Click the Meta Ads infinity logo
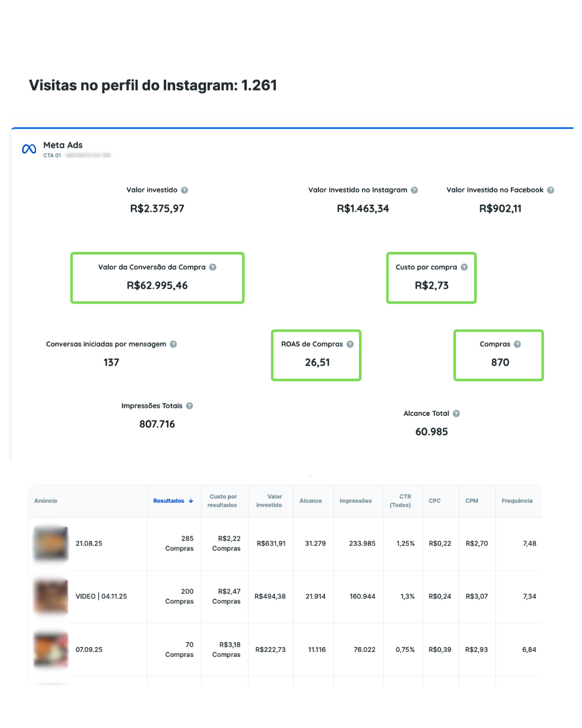Screen dimensions: 582x728 (29, 149)
